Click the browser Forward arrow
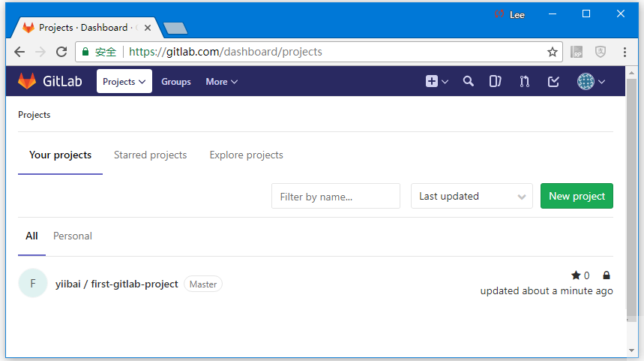The image size is (644, 361). [40, 52]
